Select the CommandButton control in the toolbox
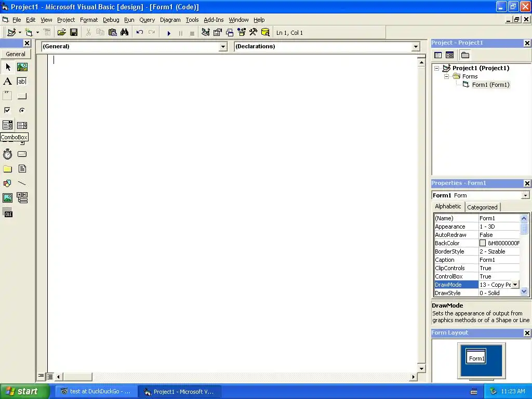Image resolution: width=532 pixels, height=399 pixels. coord(22,96)
